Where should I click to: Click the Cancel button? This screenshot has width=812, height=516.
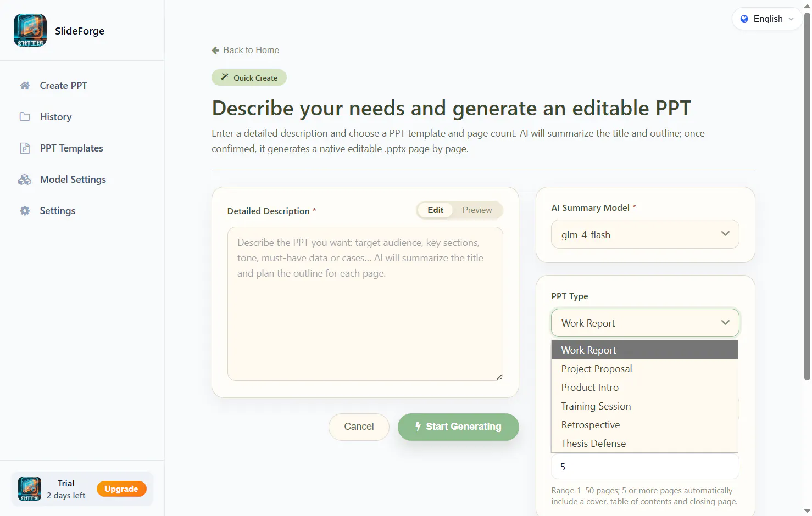tap(359, 427)
